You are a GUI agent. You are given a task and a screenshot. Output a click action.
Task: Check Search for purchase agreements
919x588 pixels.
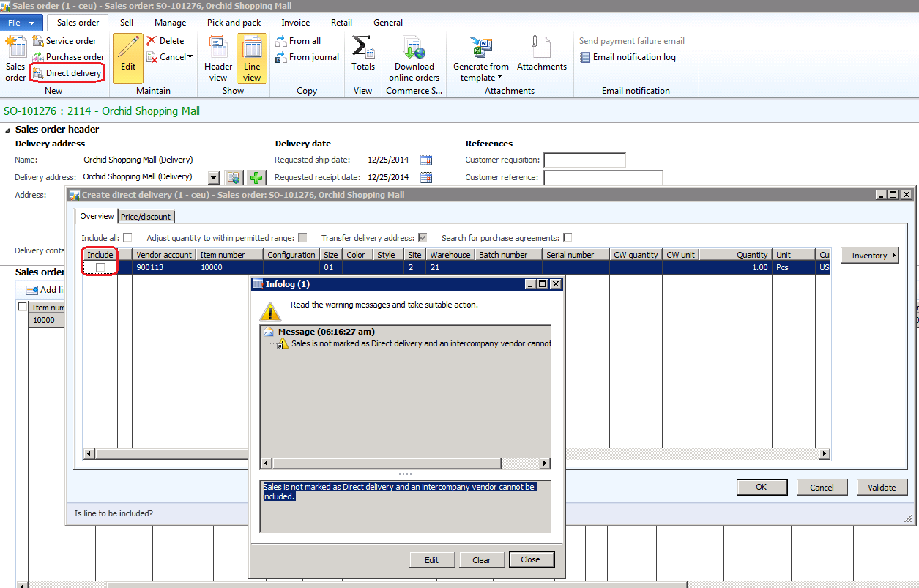pyautogui.click(x=568, y=237)
